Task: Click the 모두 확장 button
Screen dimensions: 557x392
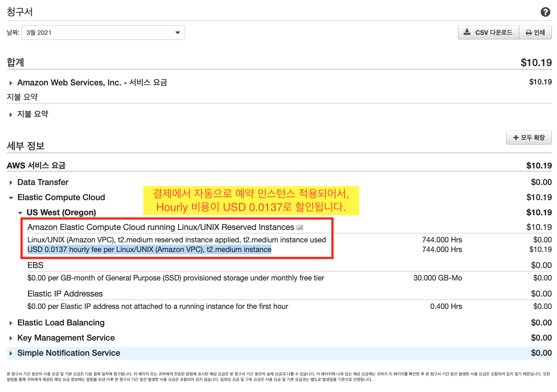Action: (x=529, y=137)
